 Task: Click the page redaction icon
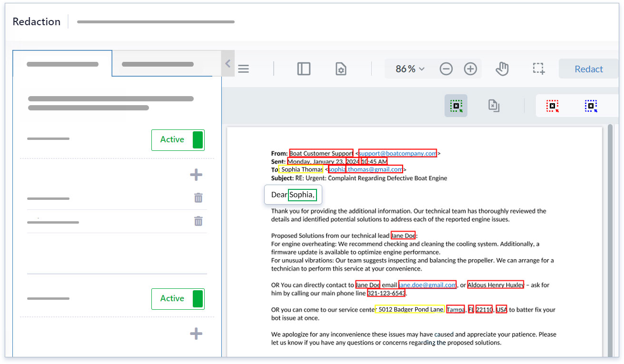[x=494, y=106]
